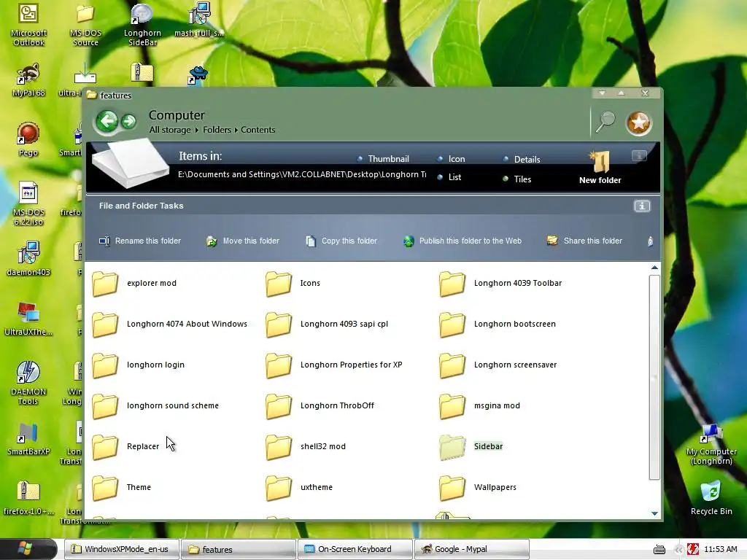Viewport: 747px width, 560px height.
Task: Select Longhorn 4074 About Windows folder
Action: (169, 324)
